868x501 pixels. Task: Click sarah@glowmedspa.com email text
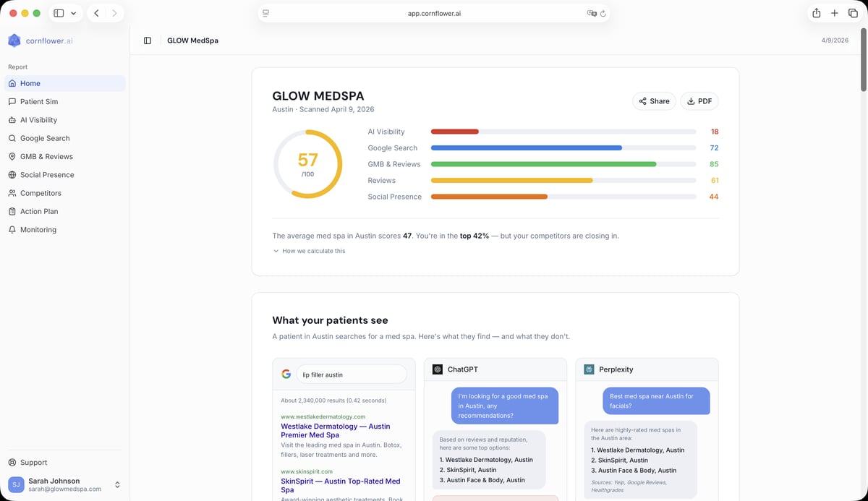tap(65, 489)
